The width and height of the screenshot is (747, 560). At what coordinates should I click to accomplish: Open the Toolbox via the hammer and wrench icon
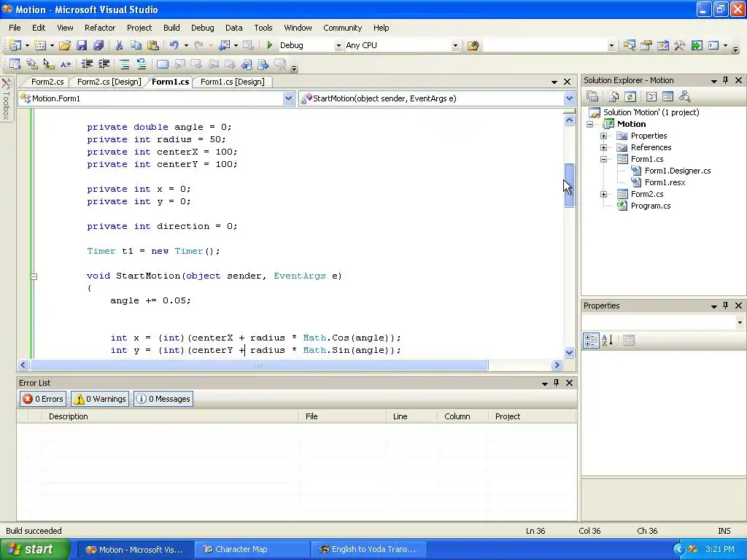[679, 45]
